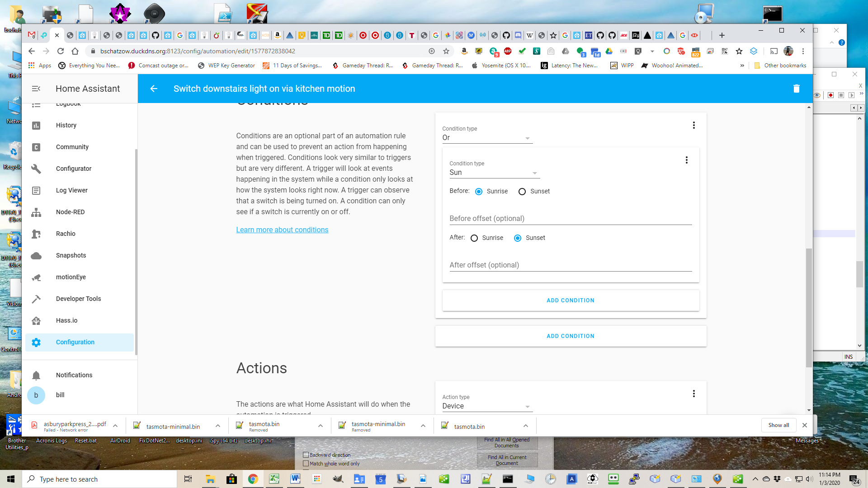Open Developer Tools hammer icon
868x488 pixels.
click(36, 299)
